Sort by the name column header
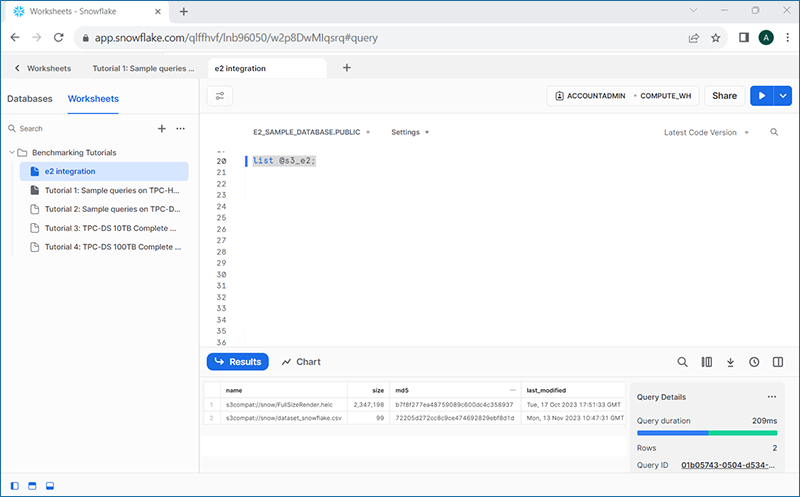 (284, 390)
